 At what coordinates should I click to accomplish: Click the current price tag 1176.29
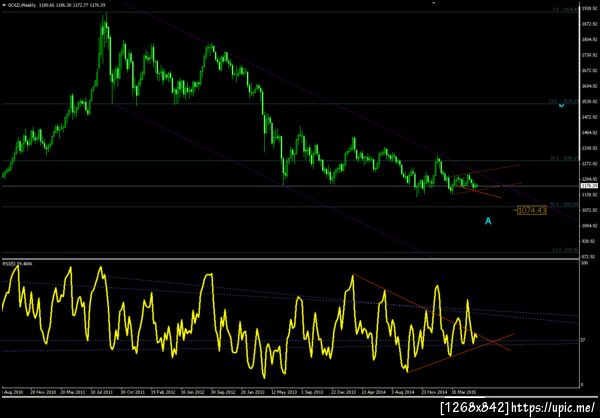589,186
